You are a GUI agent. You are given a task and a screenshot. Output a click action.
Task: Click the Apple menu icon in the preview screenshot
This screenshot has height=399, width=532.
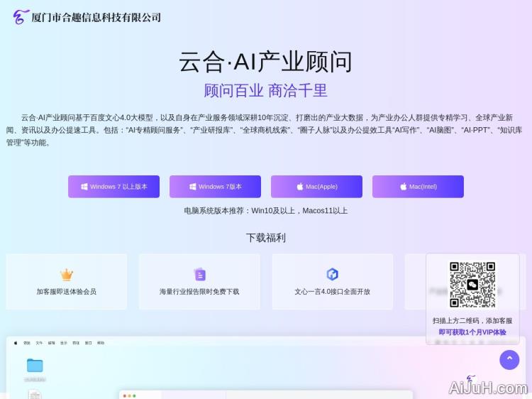click(x=16, y=343)
